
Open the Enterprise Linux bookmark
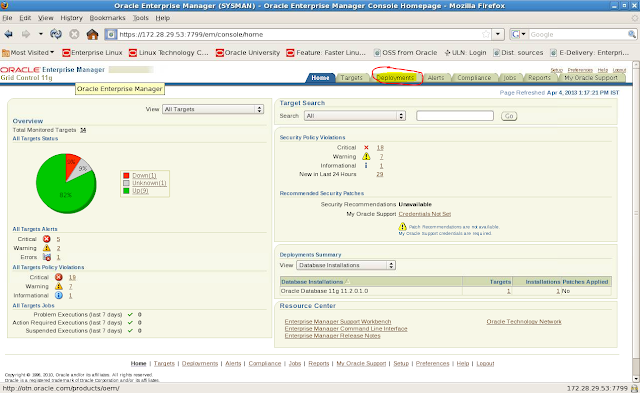coord(92,53)
